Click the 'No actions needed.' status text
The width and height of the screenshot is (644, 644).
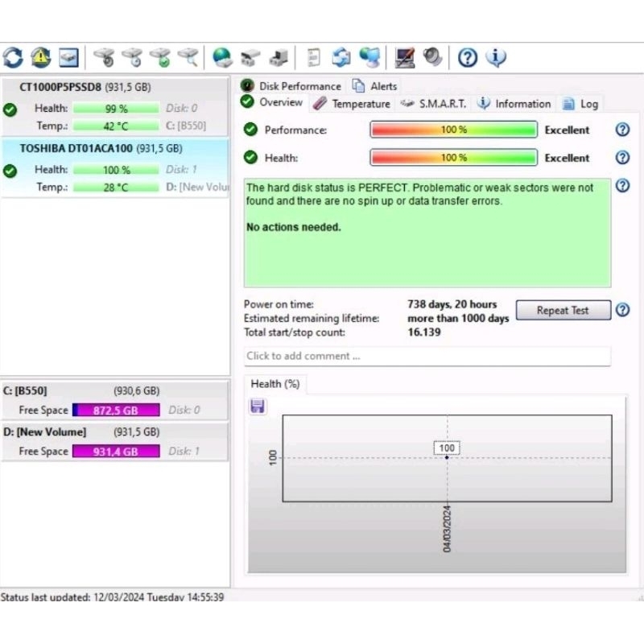click(294, 227)
